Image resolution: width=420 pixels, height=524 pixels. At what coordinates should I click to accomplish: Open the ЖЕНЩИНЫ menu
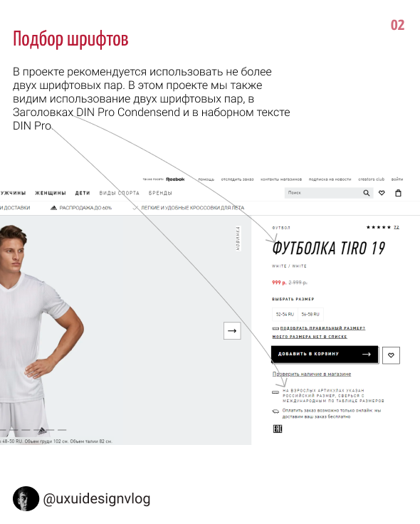point(51,193)
